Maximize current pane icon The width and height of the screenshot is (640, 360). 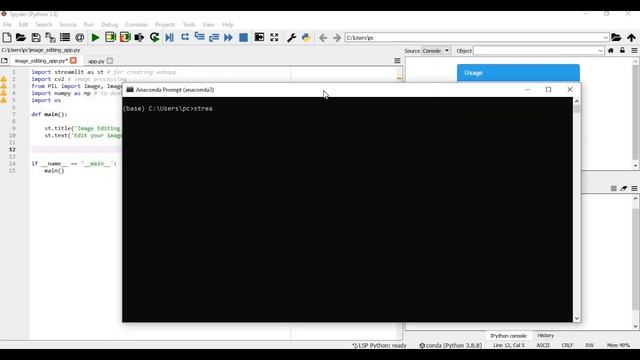point(259,38)
